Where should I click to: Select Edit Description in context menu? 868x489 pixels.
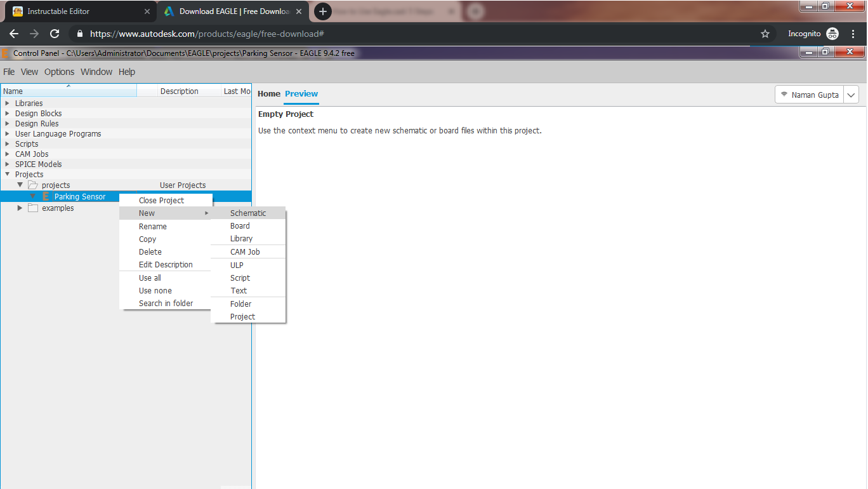pos(166,265)
